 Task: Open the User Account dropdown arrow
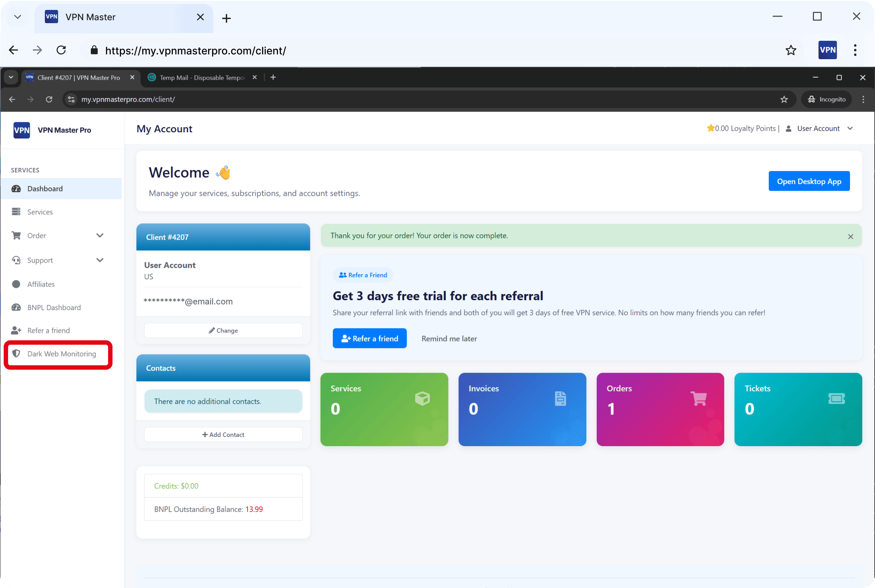[x=850, y=129]
